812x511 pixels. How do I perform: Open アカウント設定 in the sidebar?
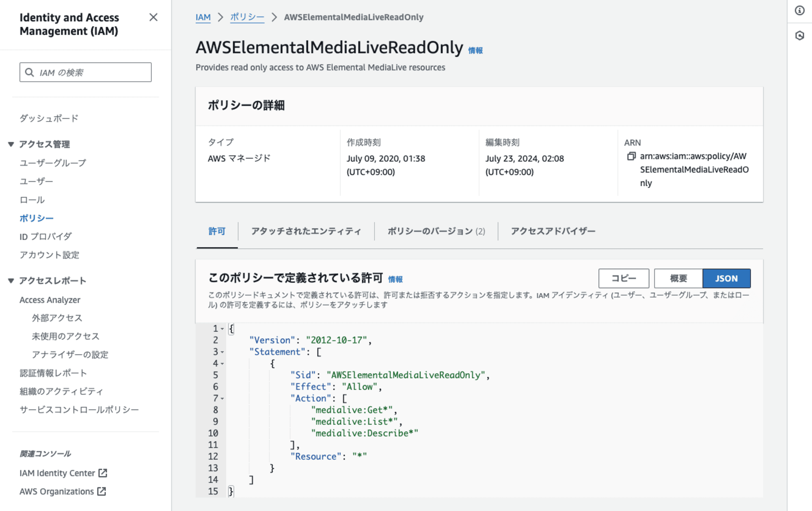pyautogui.click(x=50, y=255)
